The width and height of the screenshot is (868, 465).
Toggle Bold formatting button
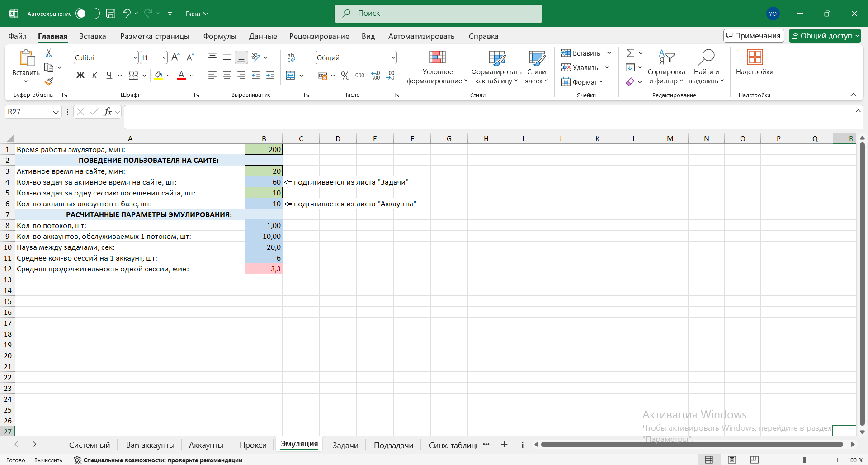point(80,76)
